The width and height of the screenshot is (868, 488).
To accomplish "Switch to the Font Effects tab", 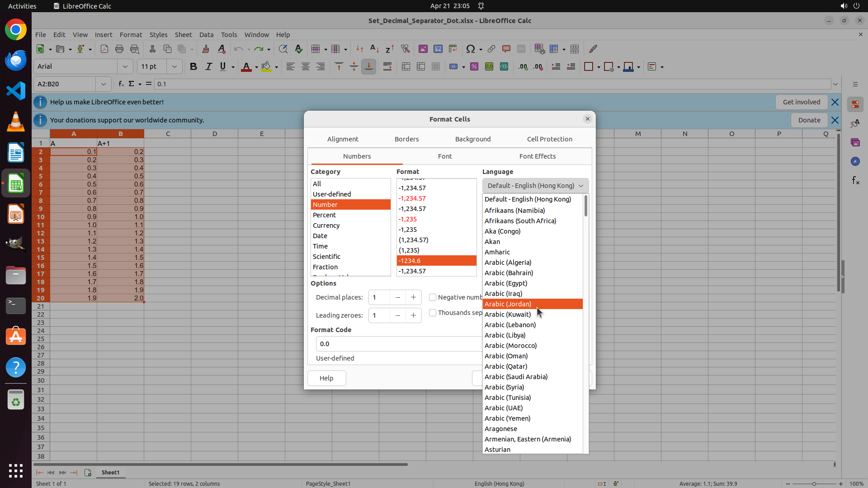I will [x=537, y=156].
